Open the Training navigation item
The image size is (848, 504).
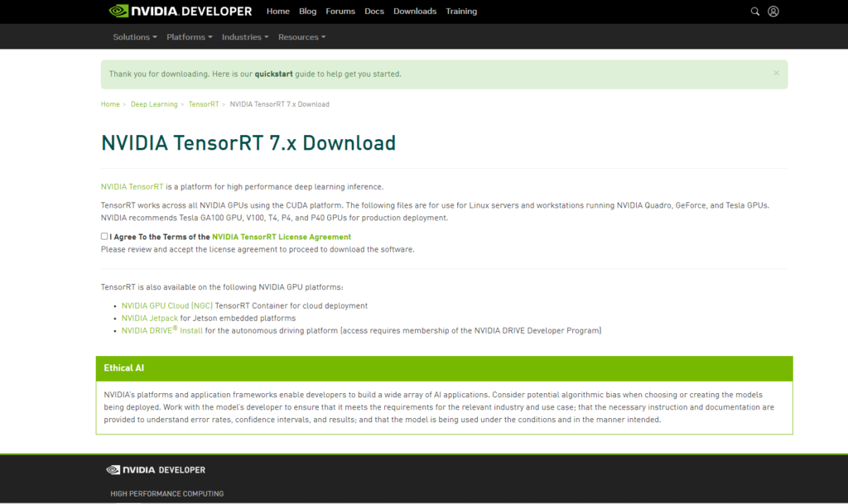pos(461,12)
